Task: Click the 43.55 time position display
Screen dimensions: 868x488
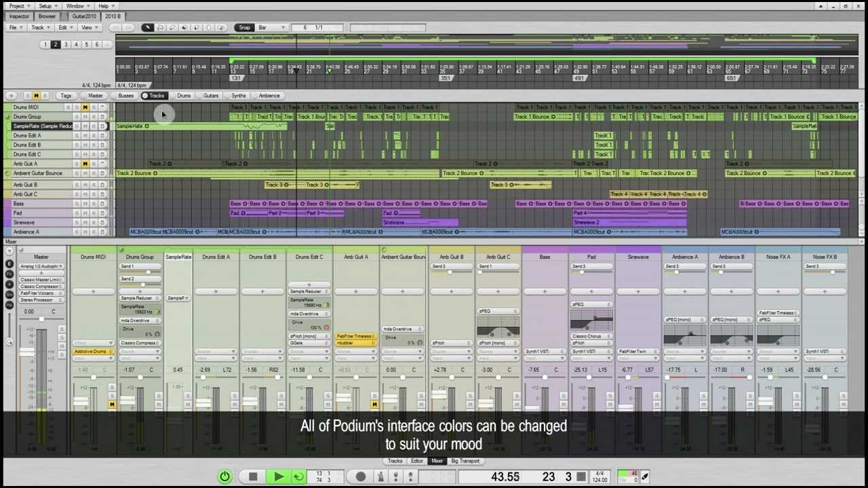Action: [505, 476]
